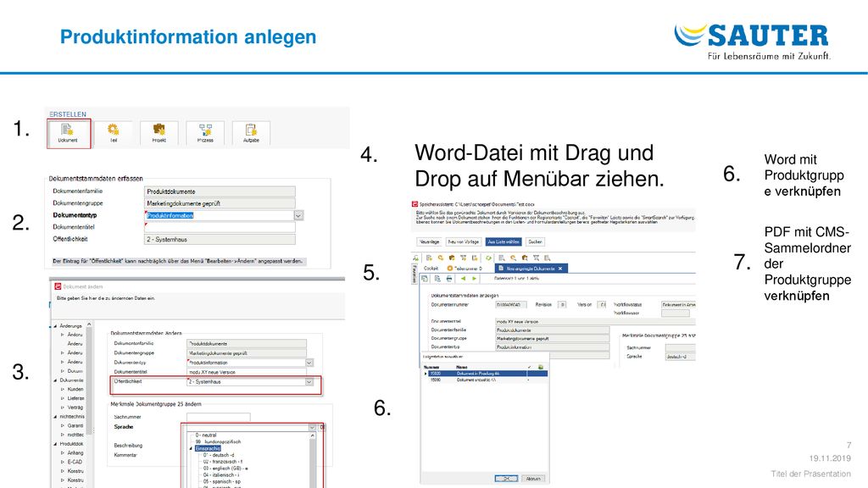
Task: Select the highlighted 'Einsprachig' entry
Action: pyautogui.click(x=209, y=449)
